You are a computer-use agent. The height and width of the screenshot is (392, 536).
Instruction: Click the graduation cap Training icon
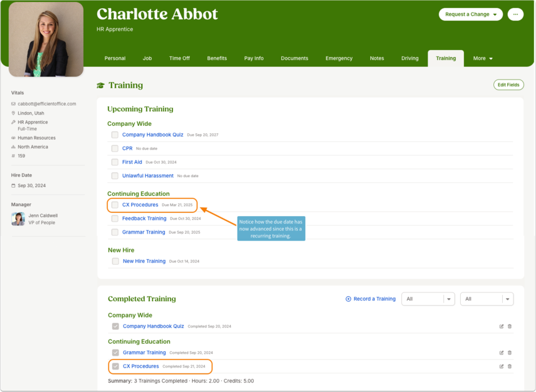pos(100,85)
